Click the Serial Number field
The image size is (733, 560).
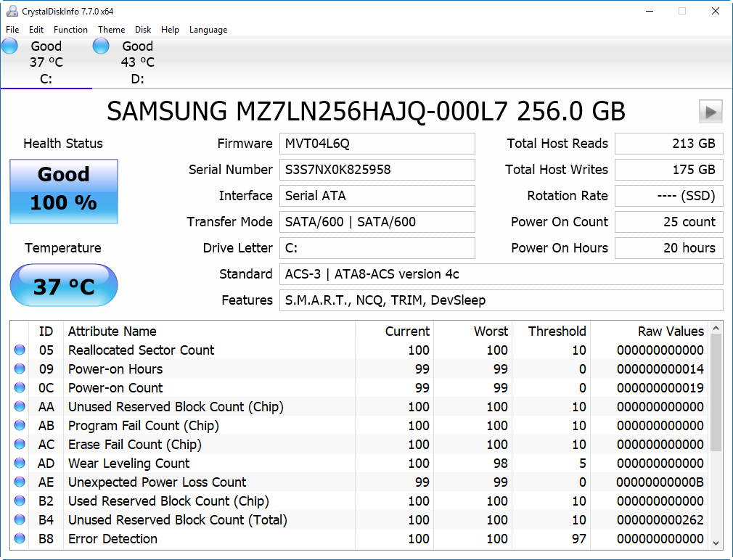click(377, 170)
